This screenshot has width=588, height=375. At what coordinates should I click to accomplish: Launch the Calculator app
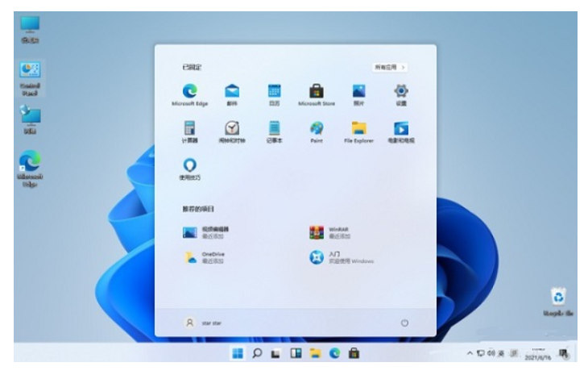(190, 129)
